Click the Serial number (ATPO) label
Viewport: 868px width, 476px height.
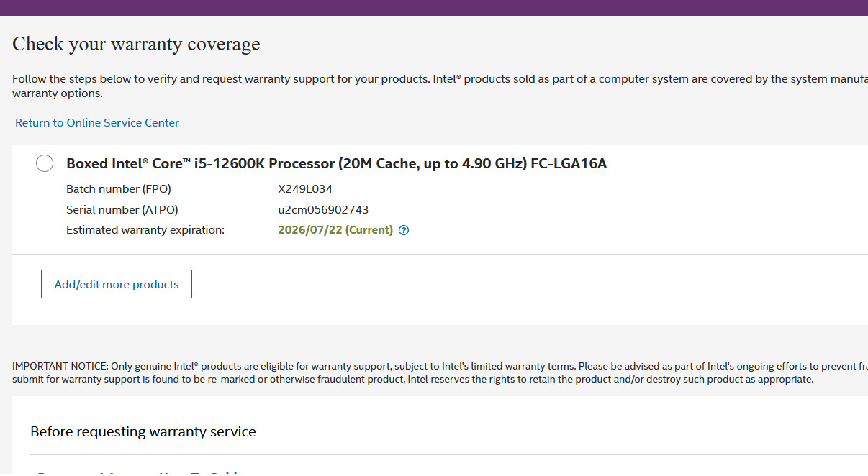pyautogui.click(x=122, y=210)
